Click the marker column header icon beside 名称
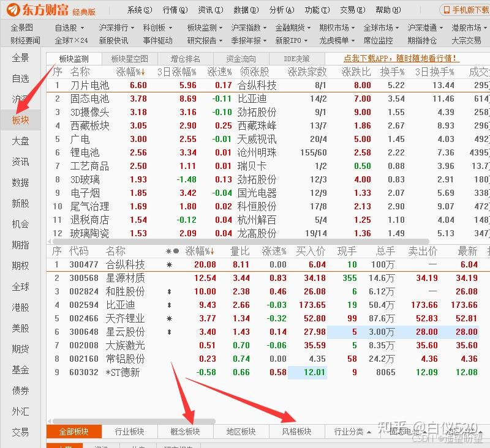Screen dimensions: 490x448 tap(172, 251)
